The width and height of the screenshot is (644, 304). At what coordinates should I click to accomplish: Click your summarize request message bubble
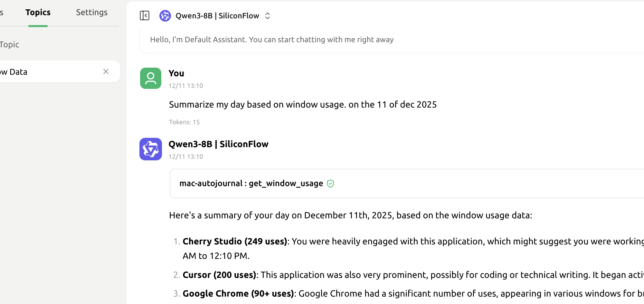tap(303, 104)
